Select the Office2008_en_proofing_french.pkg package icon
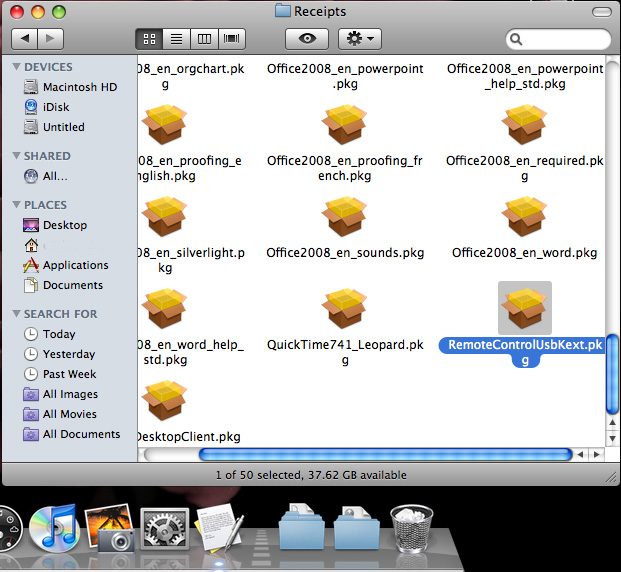Screen dimensions: 621x572 (345, 124)
